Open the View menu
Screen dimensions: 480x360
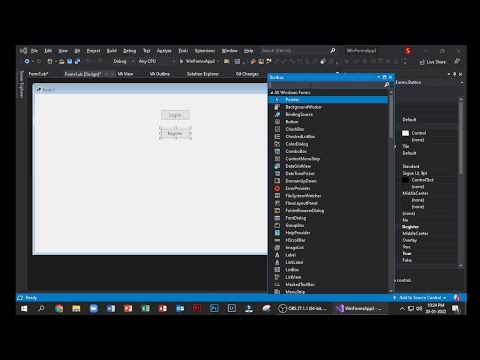(63, 51)
